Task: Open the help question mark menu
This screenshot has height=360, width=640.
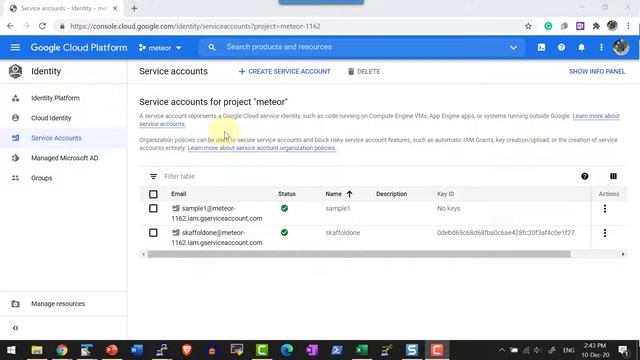Action: 561,47
